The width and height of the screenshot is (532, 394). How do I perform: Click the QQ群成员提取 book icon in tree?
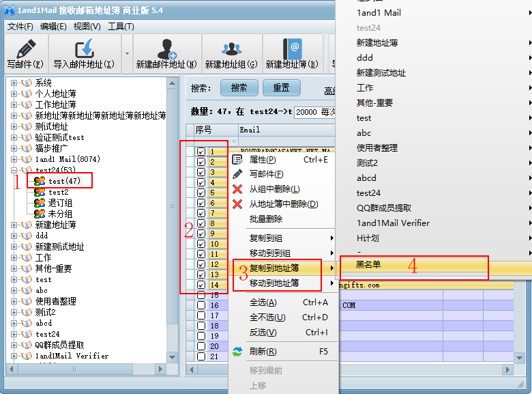click(27, 345)
